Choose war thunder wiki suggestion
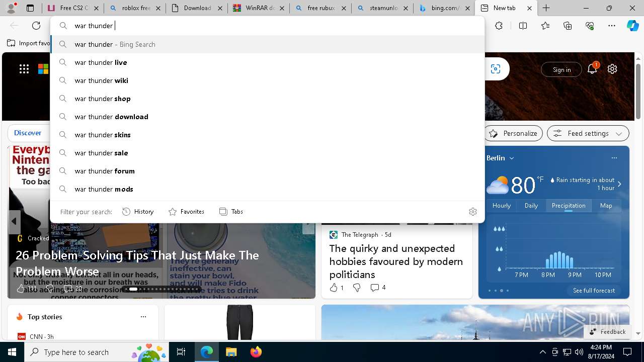 pos(267,80)
